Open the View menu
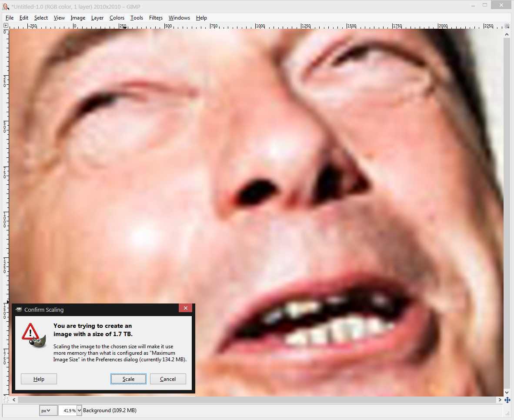Image resolution: width=514 pixels, height=420 pixels. (x=59, y=18)
